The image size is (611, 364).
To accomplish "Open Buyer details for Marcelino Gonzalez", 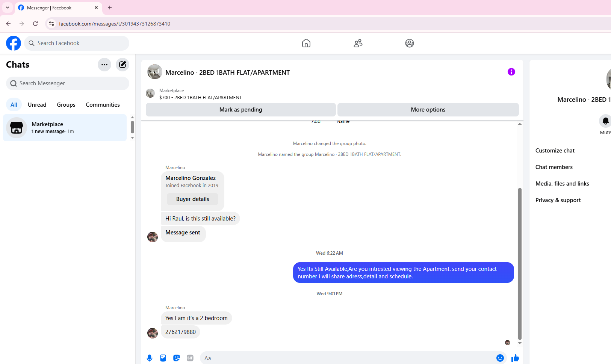I will (193, 199).
